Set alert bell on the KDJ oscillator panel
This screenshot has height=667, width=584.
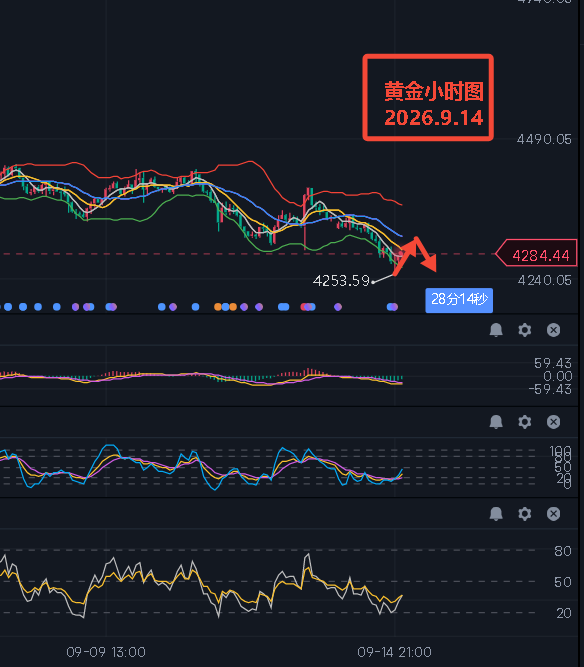(496, 422)
